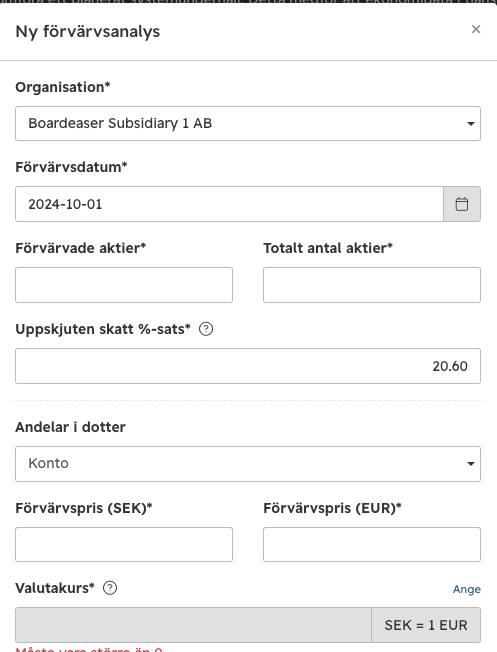Expand the Andelar i dotter Konto dropdown

click(248, 464)
